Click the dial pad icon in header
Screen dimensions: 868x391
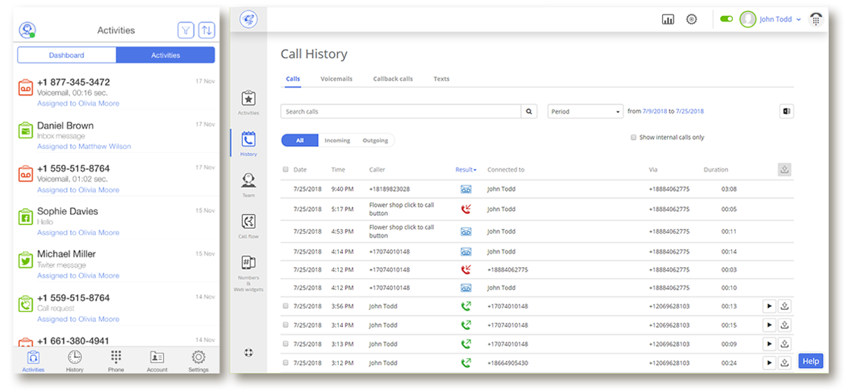pos(815,20)
